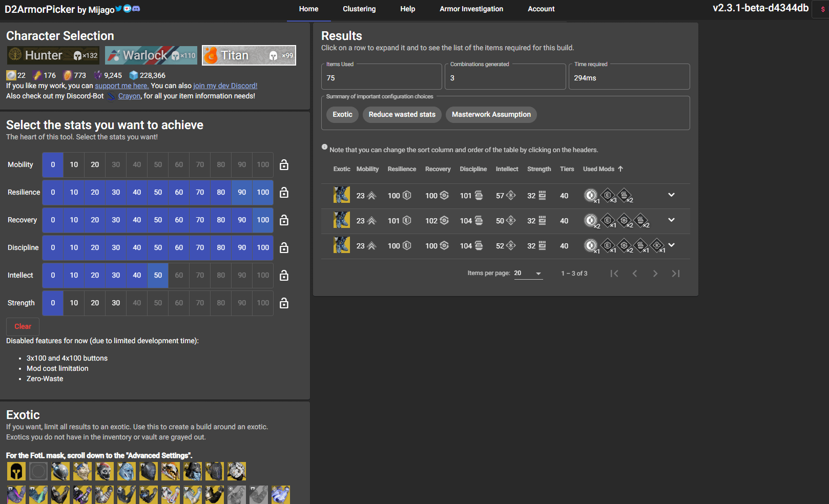
Task: Switch to Armor Investigation tab
Action: click(x=471, y=9)
